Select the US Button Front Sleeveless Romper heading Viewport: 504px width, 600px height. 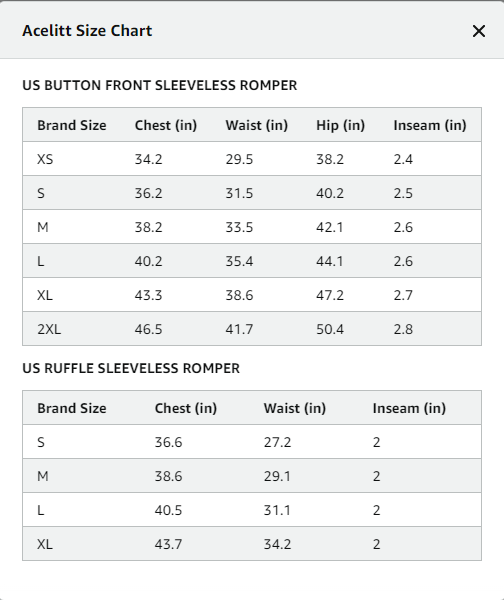point(160,85)
